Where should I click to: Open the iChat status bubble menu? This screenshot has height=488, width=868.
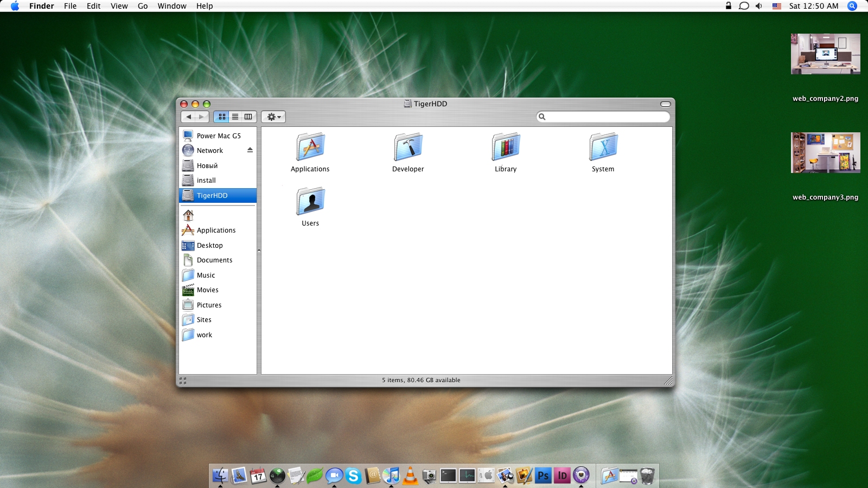click(x=744, y=6)
